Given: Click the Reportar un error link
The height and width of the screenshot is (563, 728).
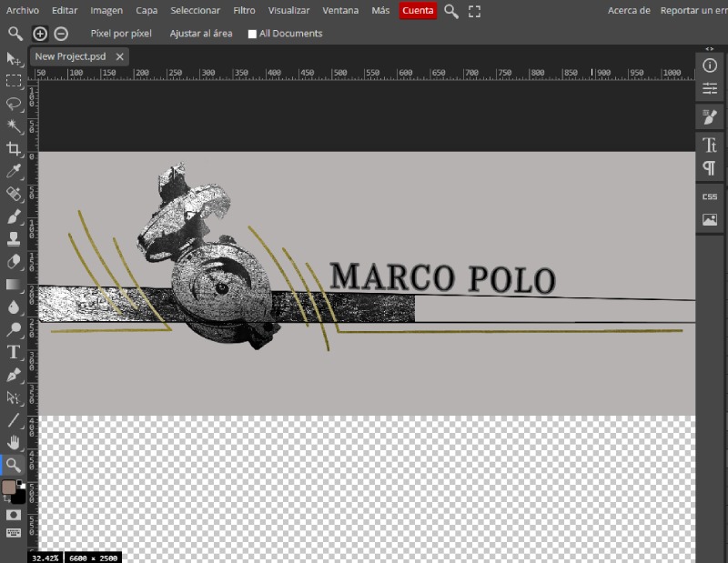Looking at the screenshot, I should tap(693, 10).
